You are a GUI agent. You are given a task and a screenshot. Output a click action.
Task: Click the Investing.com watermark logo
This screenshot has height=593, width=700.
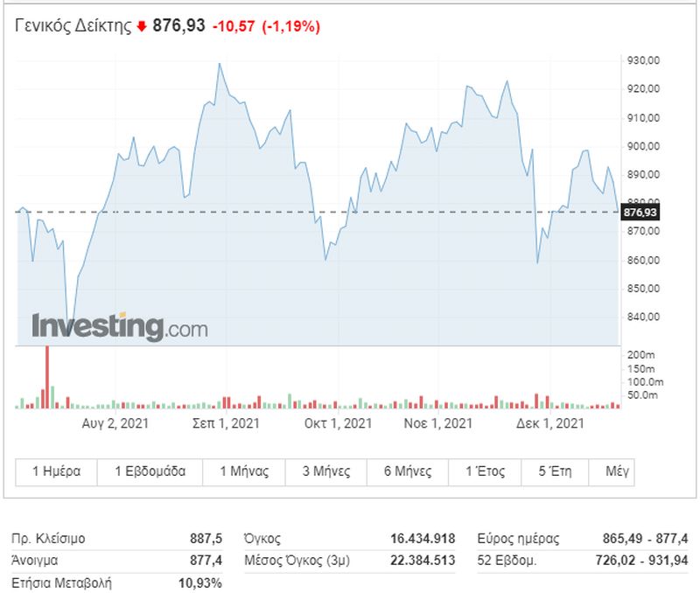pos(120,327)
